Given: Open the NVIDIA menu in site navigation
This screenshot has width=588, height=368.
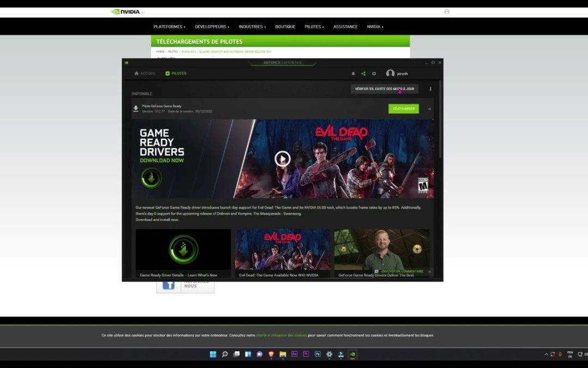Looking at the screenshot, I should tap(375, 27).
